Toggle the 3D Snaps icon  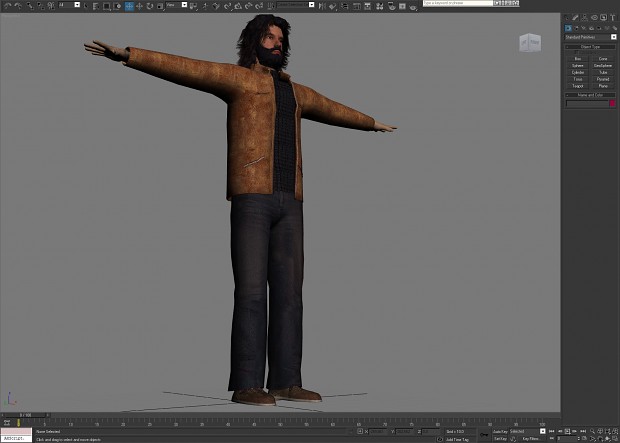click(x=227, y=6)
